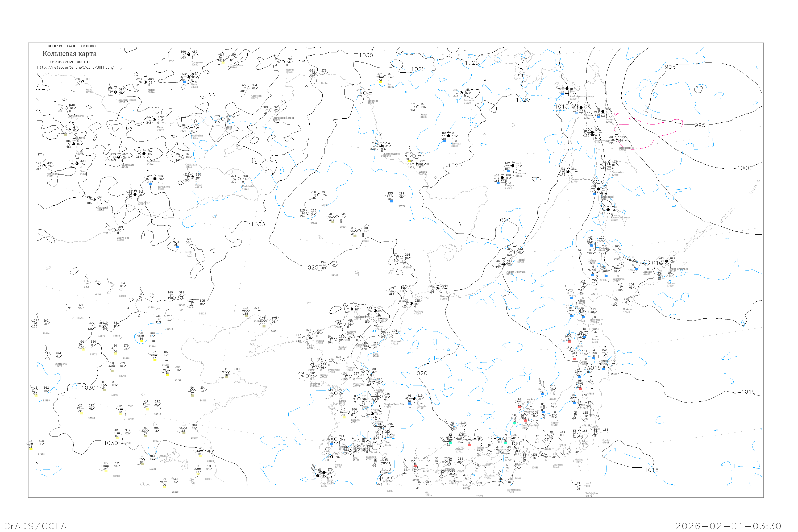Click the Красный Чикой station marker
The width and height of the screenshot is (798, 532).
(x=116, y=92)
